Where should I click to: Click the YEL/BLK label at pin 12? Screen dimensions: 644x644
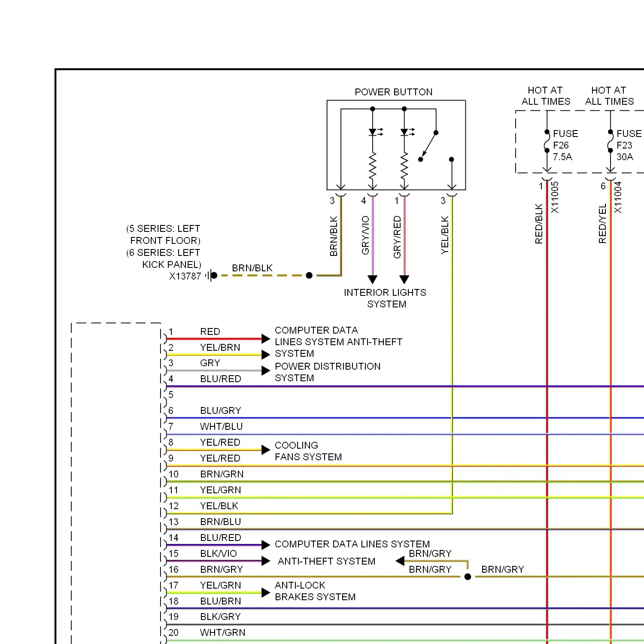(219, 506)
